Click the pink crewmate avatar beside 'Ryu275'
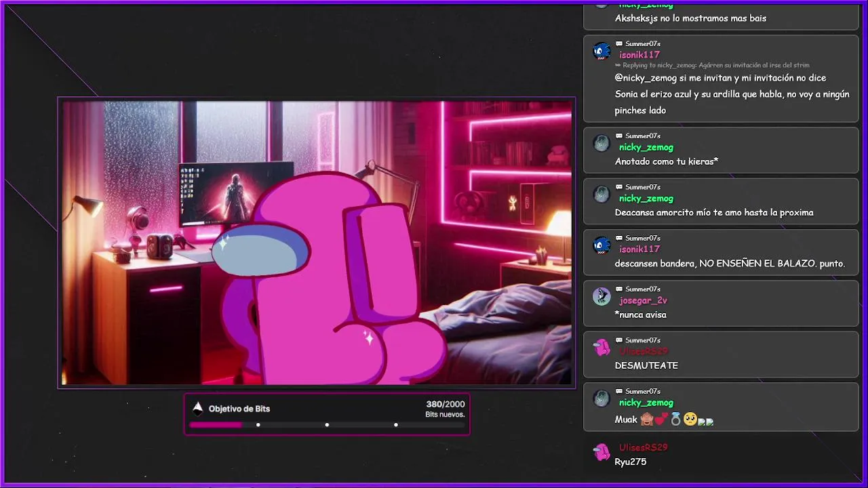The image size is (868, 488). pyautogui.click(x=601, y=452)
